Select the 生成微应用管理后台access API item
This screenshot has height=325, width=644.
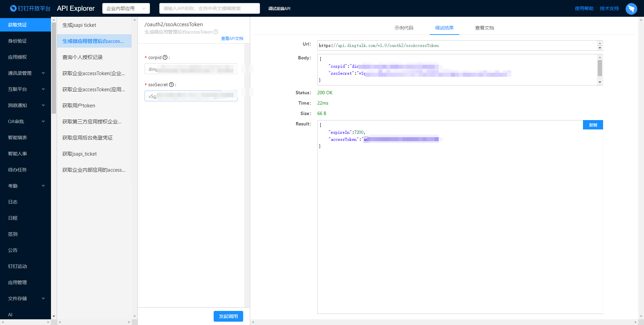coord(94,41)
